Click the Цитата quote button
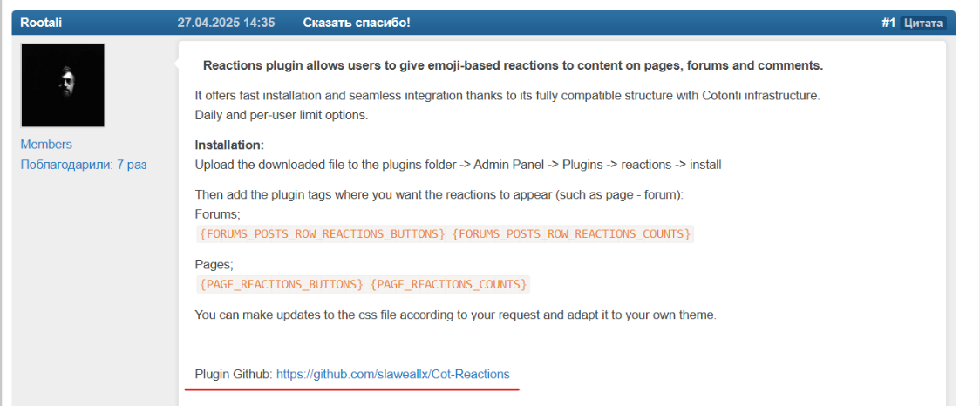The width and height of the screenshot is (980, 406). (923, 24)
